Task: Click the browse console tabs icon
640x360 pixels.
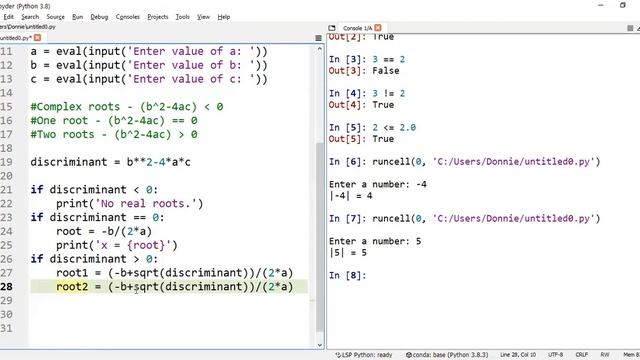Action: point(332,28)
